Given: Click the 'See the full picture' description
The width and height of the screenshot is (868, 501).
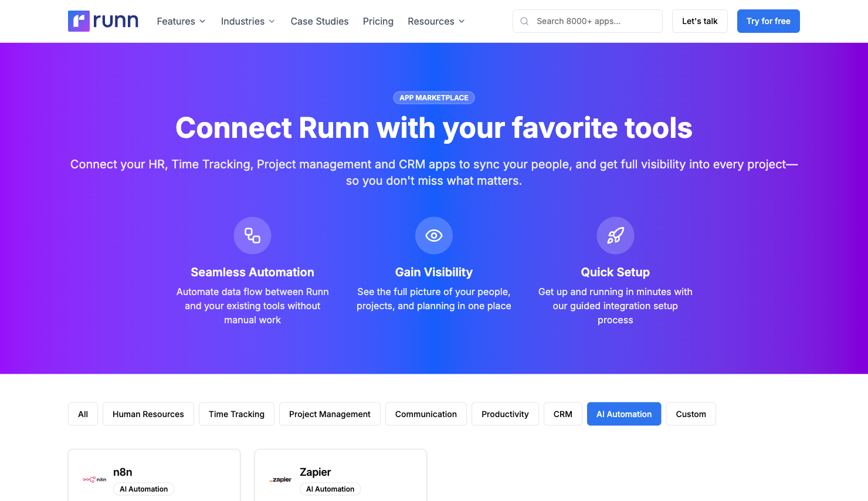Looking at the screenshot, I should (x=434, y=299).
